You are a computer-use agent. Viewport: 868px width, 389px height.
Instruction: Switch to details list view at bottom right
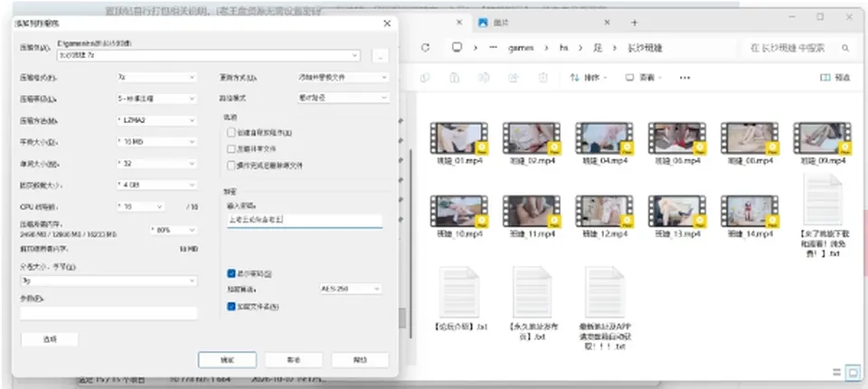click(835, 373)
